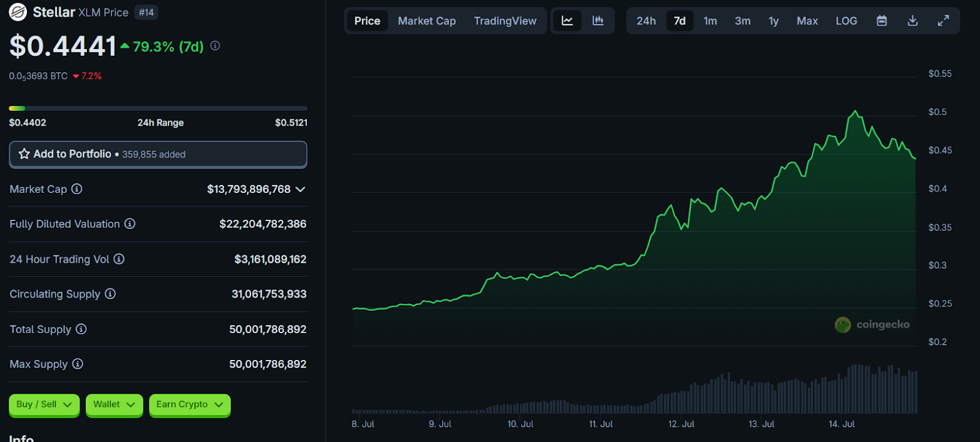Click the 79.3% (7d) change text
980x442 pixels.
(168, 47)
